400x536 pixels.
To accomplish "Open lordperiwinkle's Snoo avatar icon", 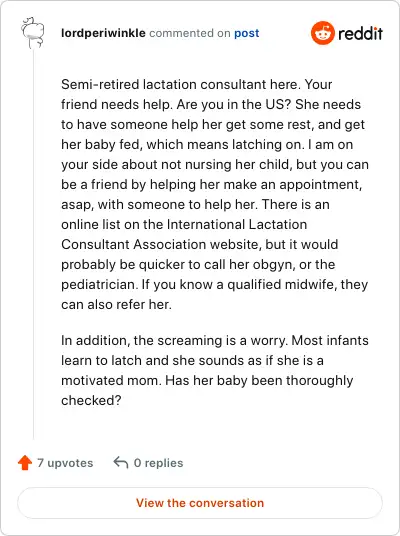I will pyautogui.click(x=32, y=33).
